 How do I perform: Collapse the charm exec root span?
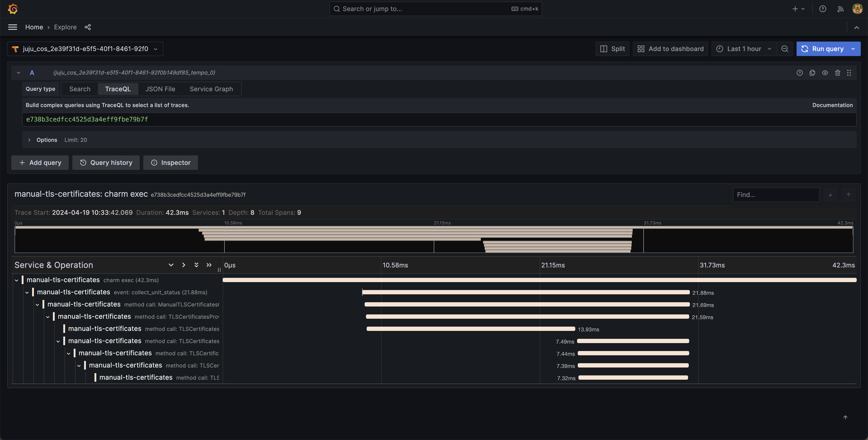pos(17,280)
